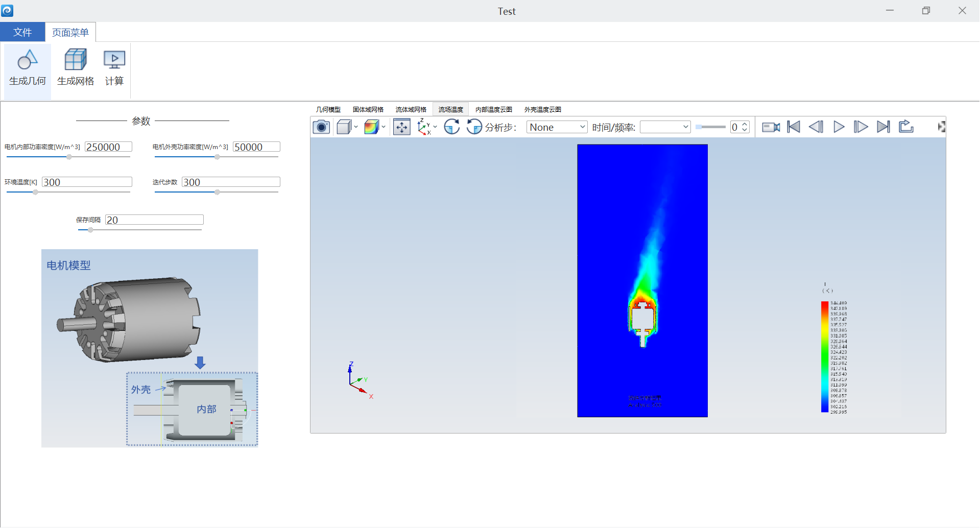Click the 环境温度 slider handle
The image size is (980, 528).
click(x=35, y=193)
